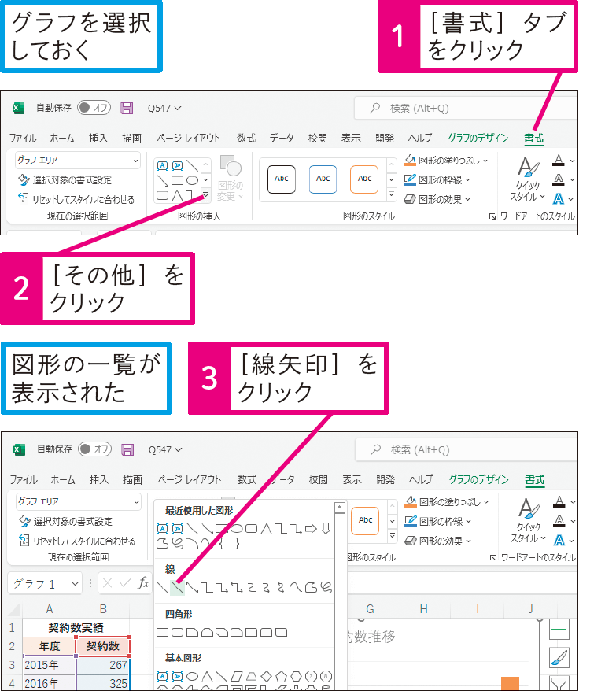Open the グラフ 1 name box dropdown
The width and height of the screenshot is (616, 691).
pos(75,583)
